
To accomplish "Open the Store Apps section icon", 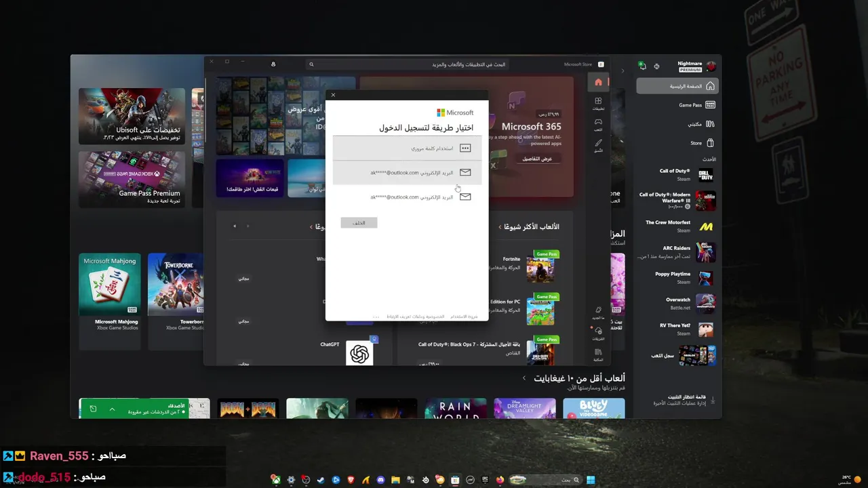I will [x=598, y=103].
